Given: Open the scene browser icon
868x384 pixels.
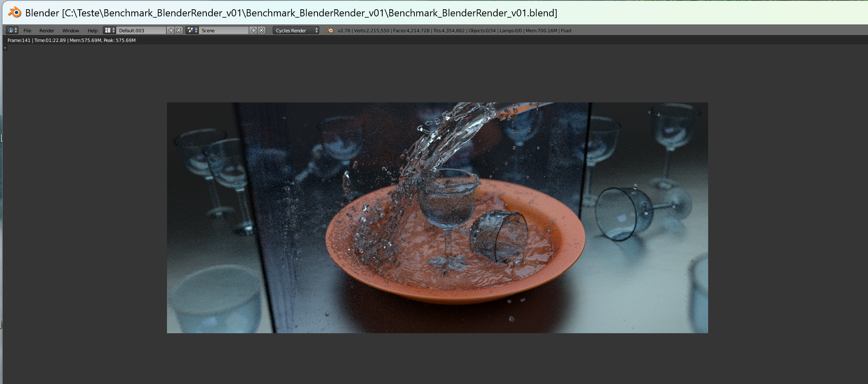Looking at the screenshot, I should (192, 30).
